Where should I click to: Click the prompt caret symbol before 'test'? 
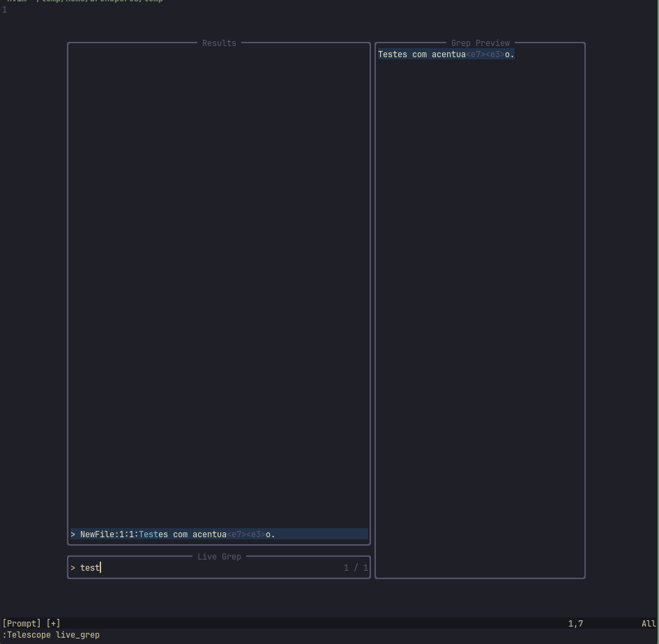(x=73, y=567)
